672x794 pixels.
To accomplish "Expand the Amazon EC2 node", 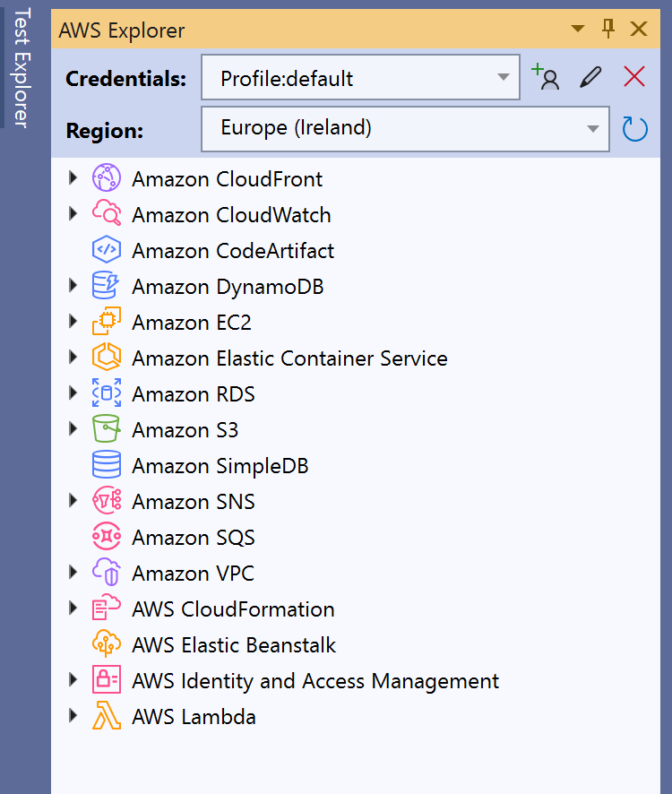I will [73, 322].
